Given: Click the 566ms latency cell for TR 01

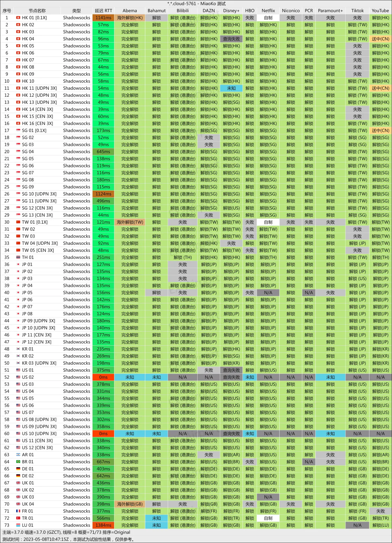Looking at the screenshot, I should click(103, 518).
